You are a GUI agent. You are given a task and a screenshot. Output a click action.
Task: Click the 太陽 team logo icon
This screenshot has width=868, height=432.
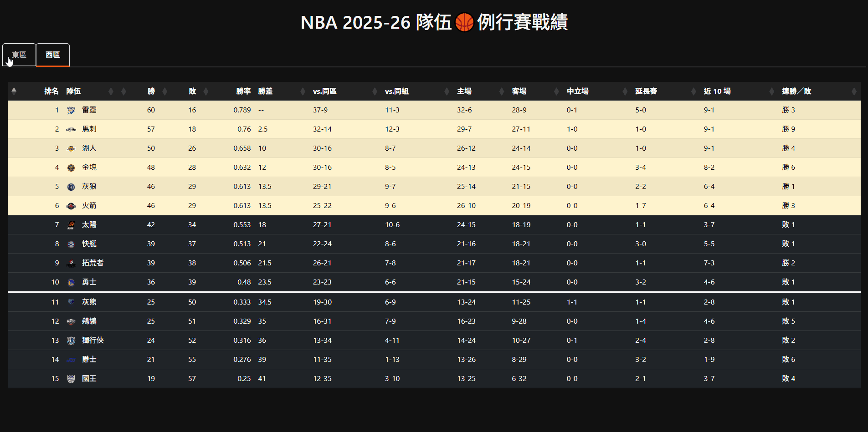[71, 225]
